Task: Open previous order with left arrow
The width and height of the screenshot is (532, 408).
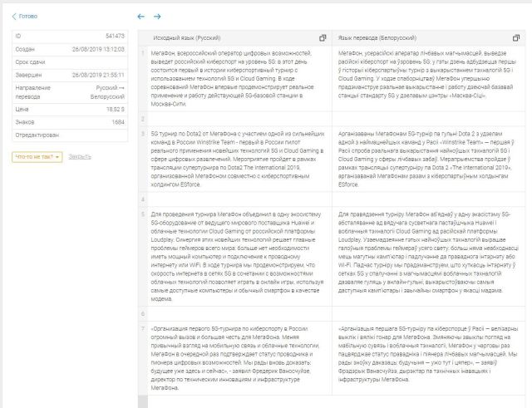Action: (x=140, y=17)
